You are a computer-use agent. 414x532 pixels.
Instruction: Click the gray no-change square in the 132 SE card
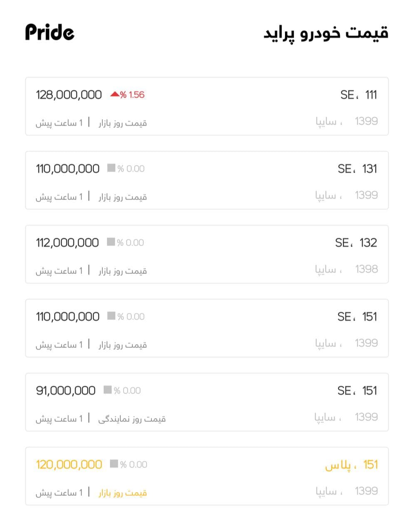(x=111, y=242)
